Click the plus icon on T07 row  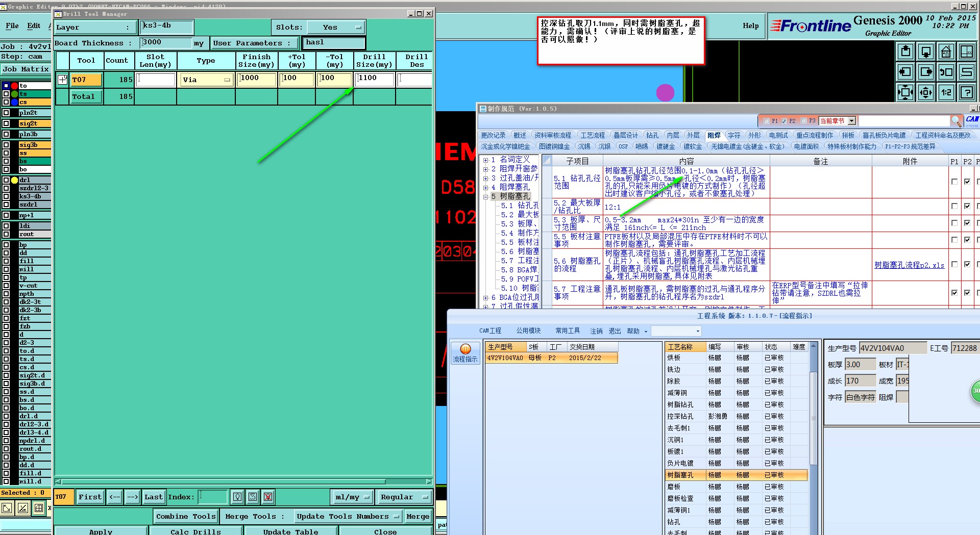pos(63,80)
